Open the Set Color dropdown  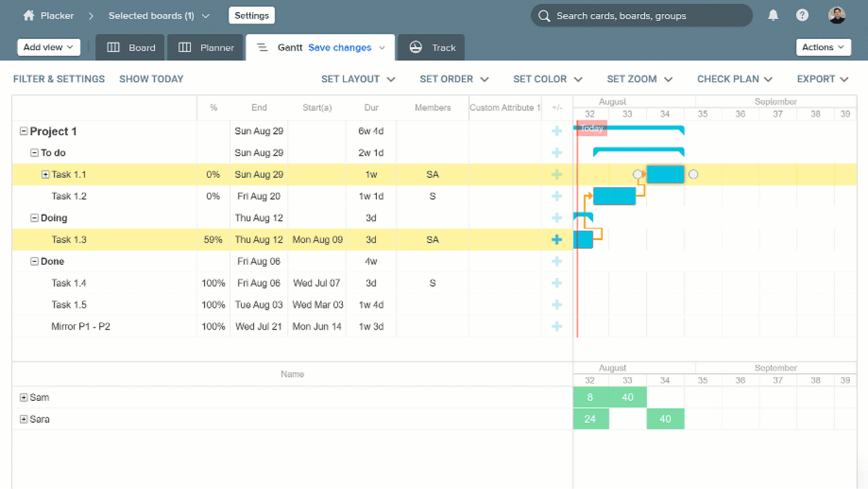[547, 79]
